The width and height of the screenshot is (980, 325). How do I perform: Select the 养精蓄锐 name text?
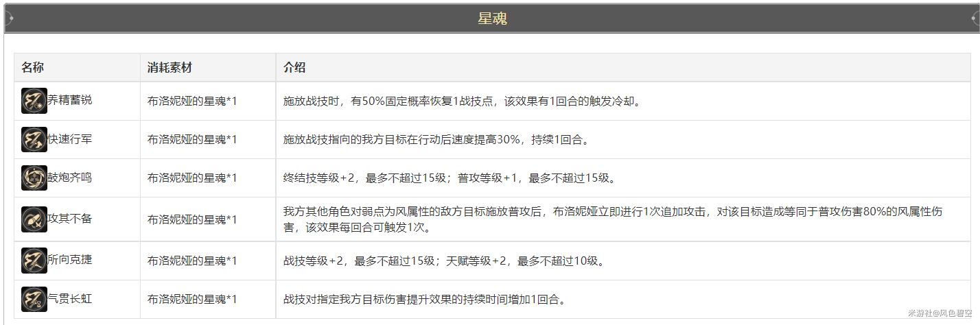pos(69,100)
